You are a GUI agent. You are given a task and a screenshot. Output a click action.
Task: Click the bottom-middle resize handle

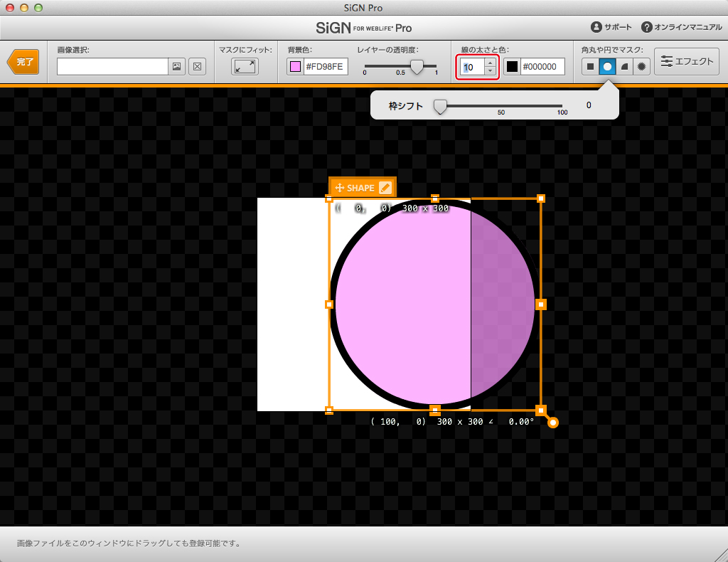[434, 410]
